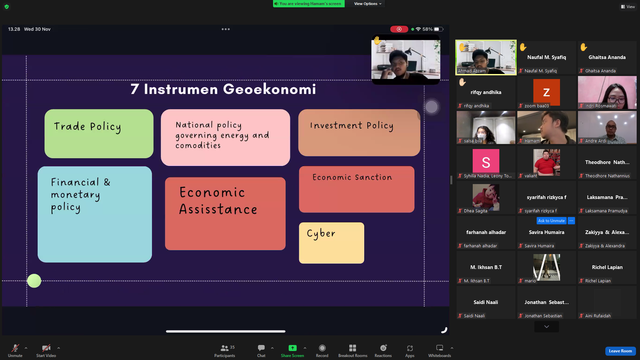The image size is (640, 360).
Task: Click the iPad home indicator bar
Action: pyautogui.click(x=226, y=331)
